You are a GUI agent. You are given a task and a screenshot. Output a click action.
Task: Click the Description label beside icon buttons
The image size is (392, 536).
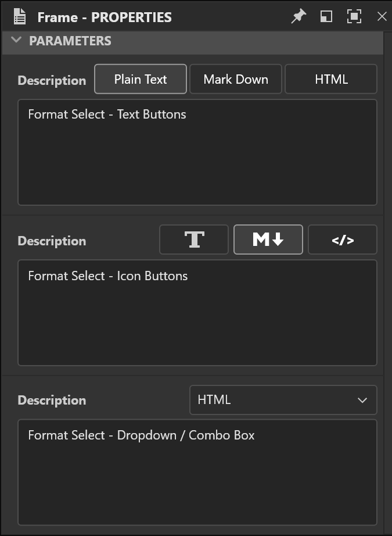point(52,241)
